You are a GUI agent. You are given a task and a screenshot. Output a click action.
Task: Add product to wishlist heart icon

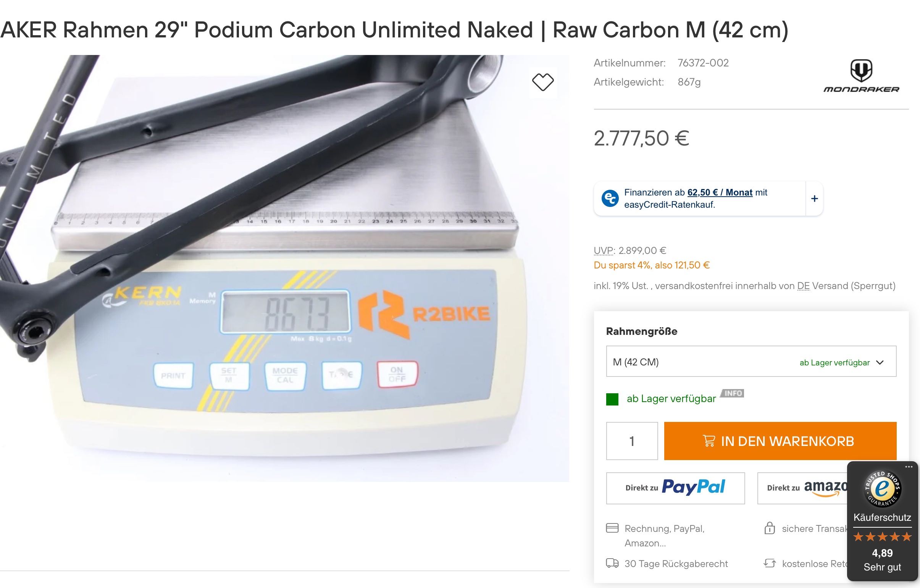tap(542, 82)
